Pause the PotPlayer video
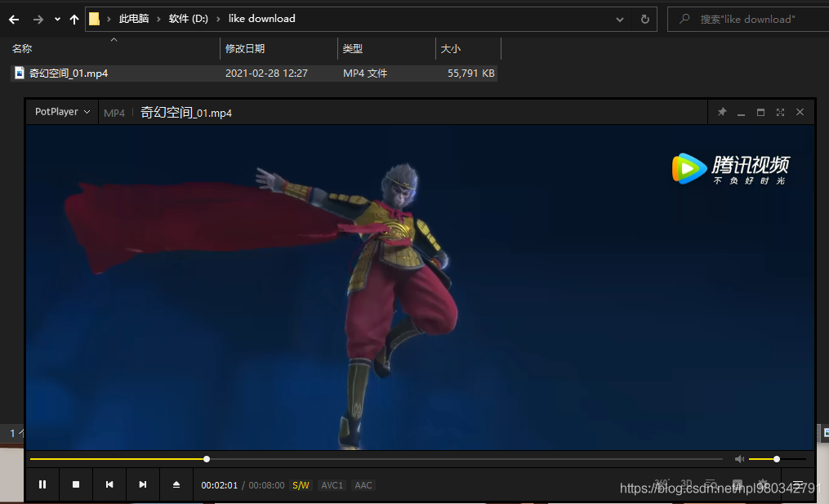Image resolution: width=829 pixels, height=504 pixels. click(x=42, y=484)
